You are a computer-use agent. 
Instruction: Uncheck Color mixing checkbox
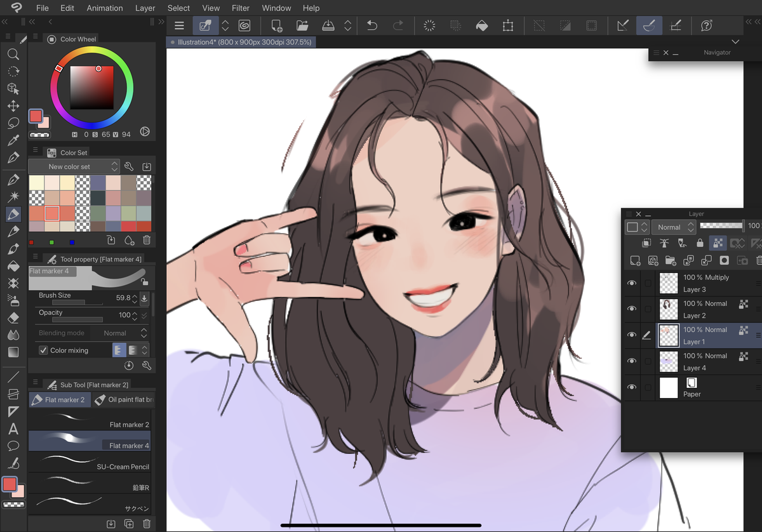(43, 350)
